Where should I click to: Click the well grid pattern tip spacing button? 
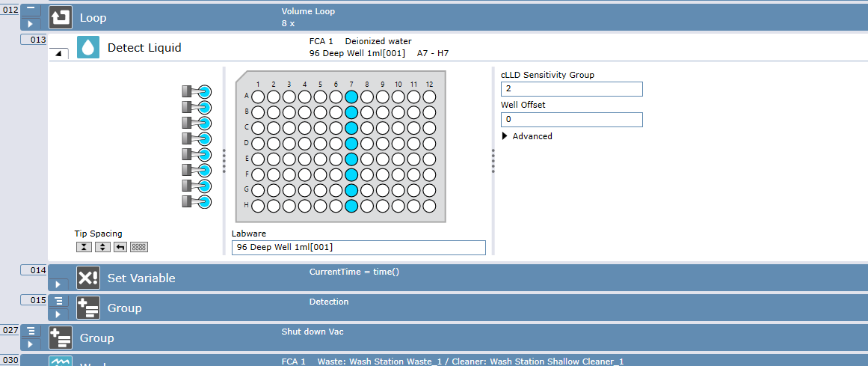pos(139,247)
